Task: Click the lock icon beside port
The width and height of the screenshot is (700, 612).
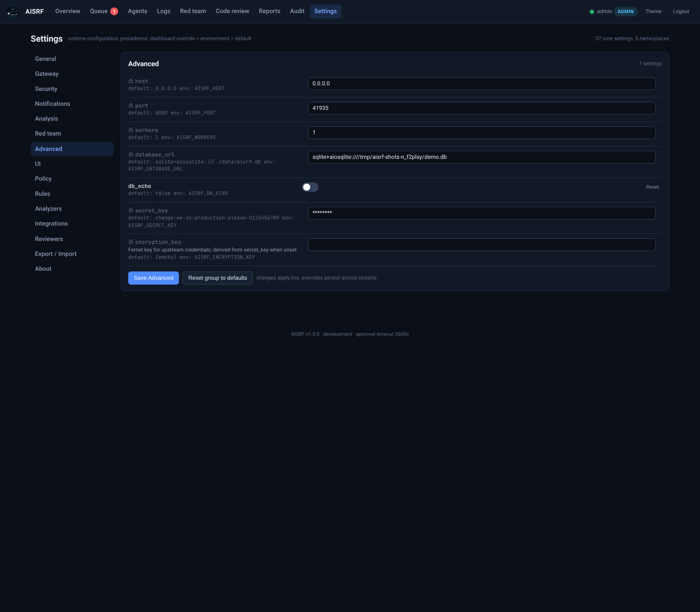Action: [x=131, y=105]
